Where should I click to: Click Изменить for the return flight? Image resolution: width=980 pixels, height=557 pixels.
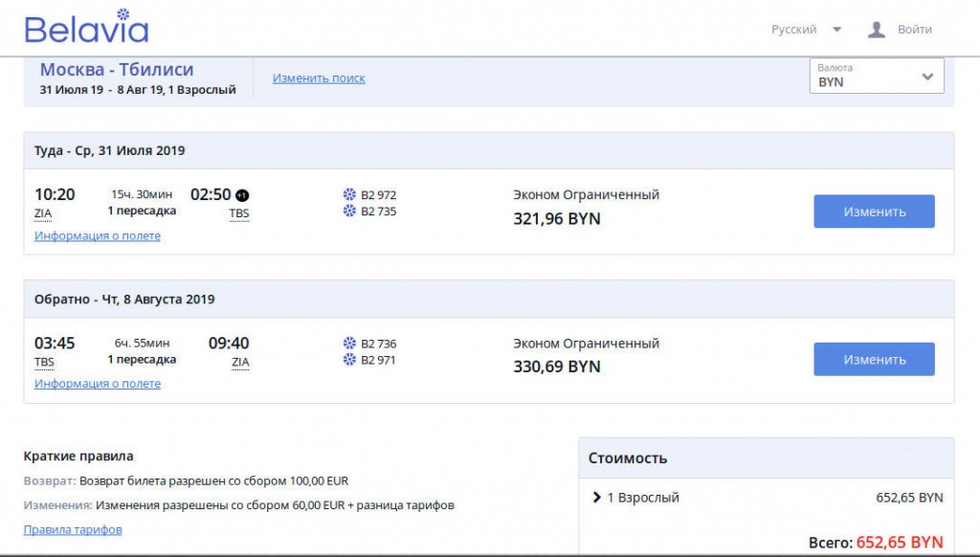coord(874,360)
